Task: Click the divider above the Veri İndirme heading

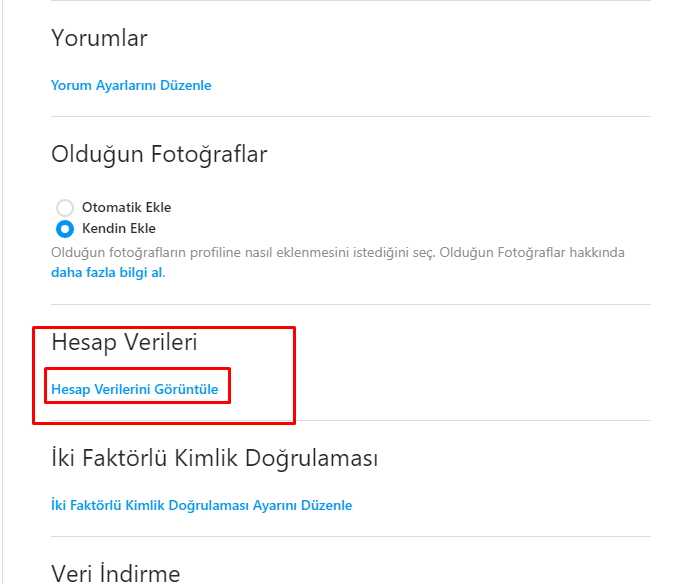Action: pos(350,536)
